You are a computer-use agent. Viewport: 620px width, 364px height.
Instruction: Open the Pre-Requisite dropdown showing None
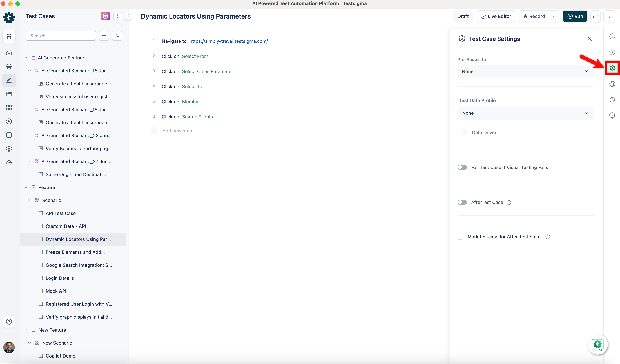click(526, 71)
